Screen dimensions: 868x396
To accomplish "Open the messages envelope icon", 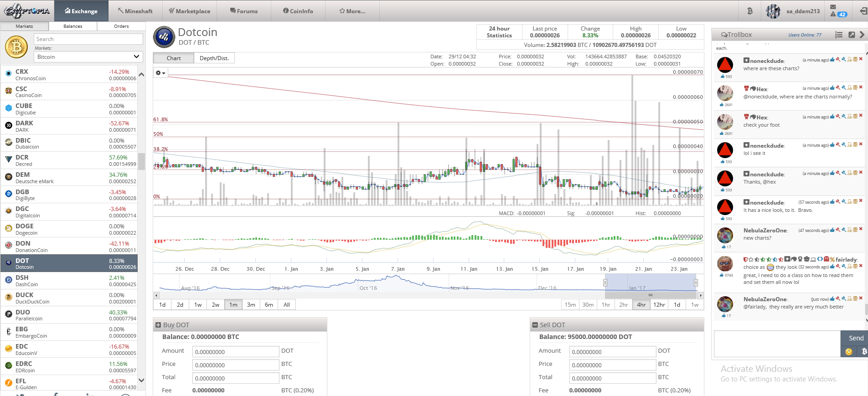I will tap(833, 7).
